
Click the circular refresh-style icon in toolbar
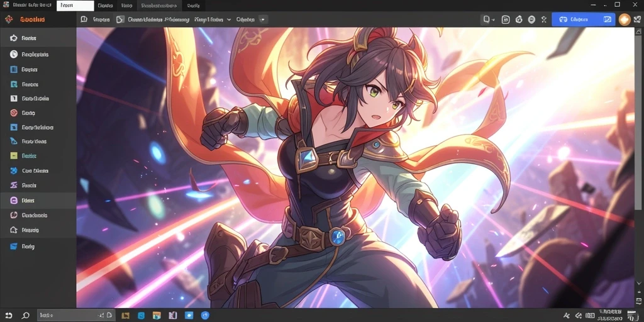[519, 19]
